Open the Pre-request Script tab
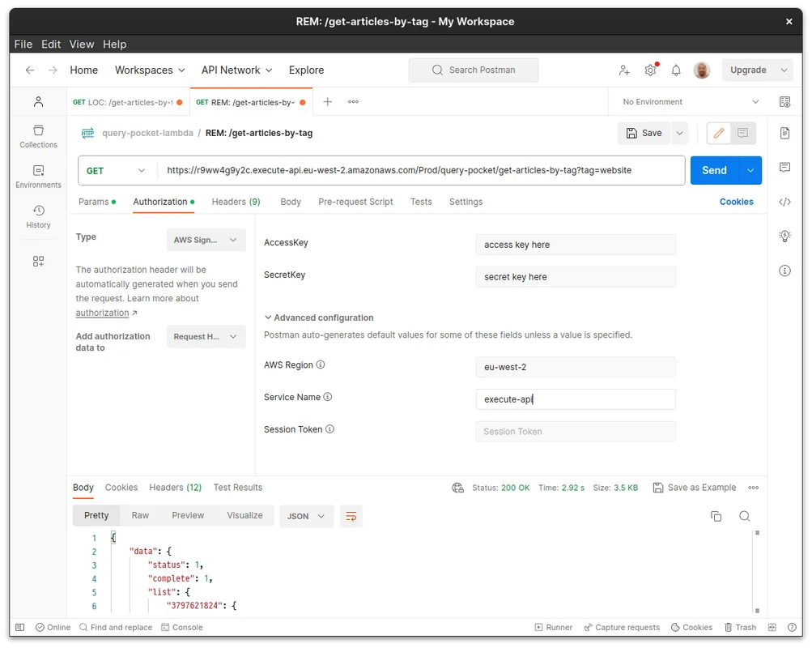Screen dimensions: 812x648 355,202
